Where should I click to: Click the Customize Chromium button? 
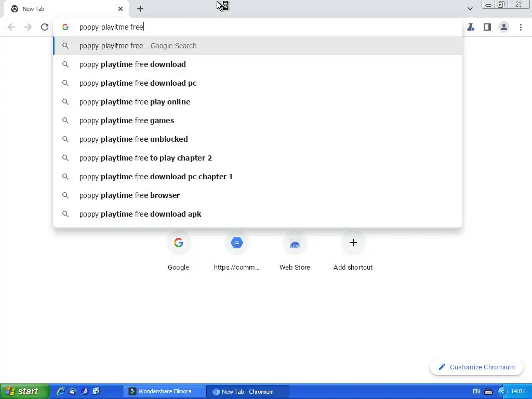coord(477,367)
